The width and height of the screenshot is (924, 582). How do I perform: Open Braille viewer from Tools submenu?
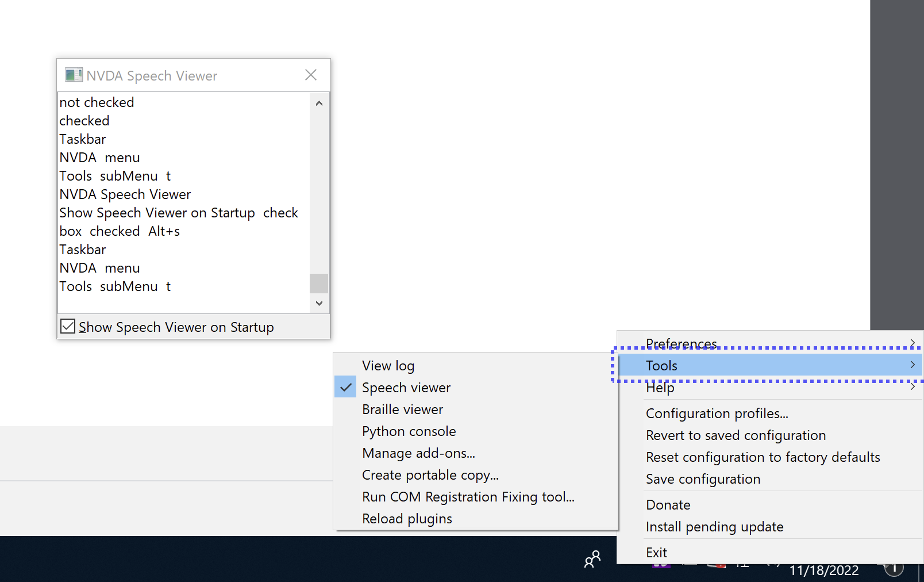click(476, 409)
